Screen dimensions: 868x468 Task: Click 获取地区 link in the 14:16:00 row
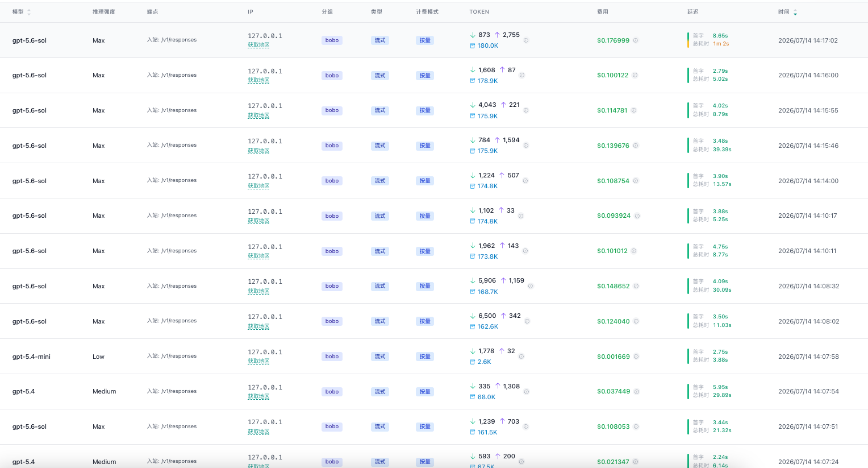(258, 80)
